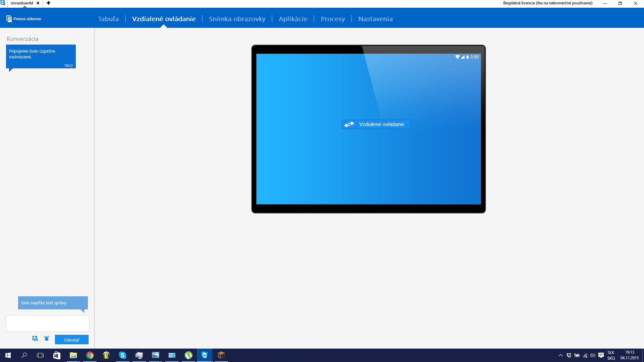Viewport: 644px width, 362px height.
Task: Go to the Aplikácie tab
Action: point(293,19)
